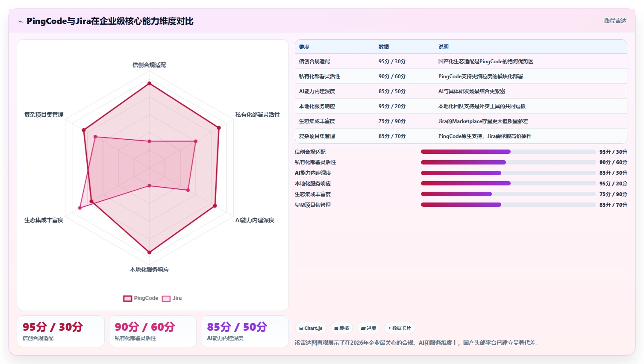Click the 95分 / 30分 data card
Screen dimensions: 644x364
tap(61, 331)
